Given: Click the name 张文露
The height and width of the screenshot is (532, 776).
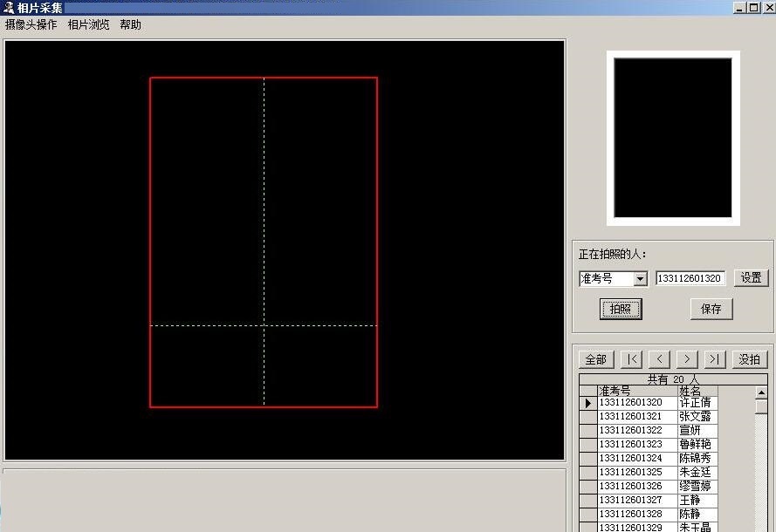Looking at the screenshot, I should (695, 417).
